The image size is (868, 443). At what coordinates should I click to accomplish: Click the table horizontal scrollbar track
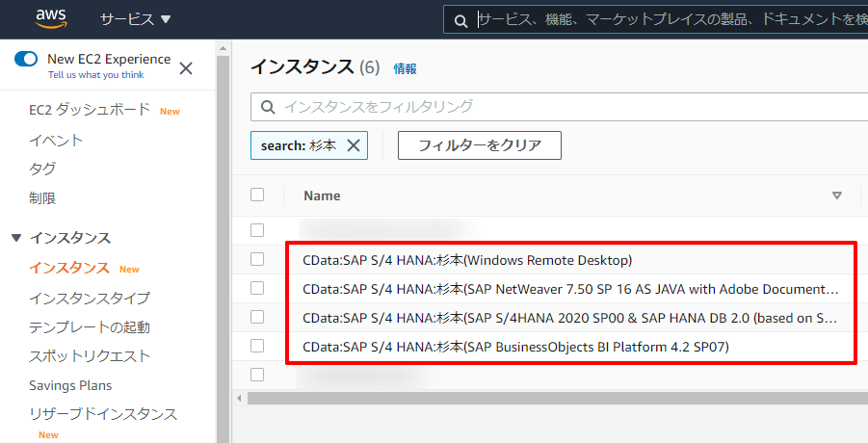click(x=558, y=398)
